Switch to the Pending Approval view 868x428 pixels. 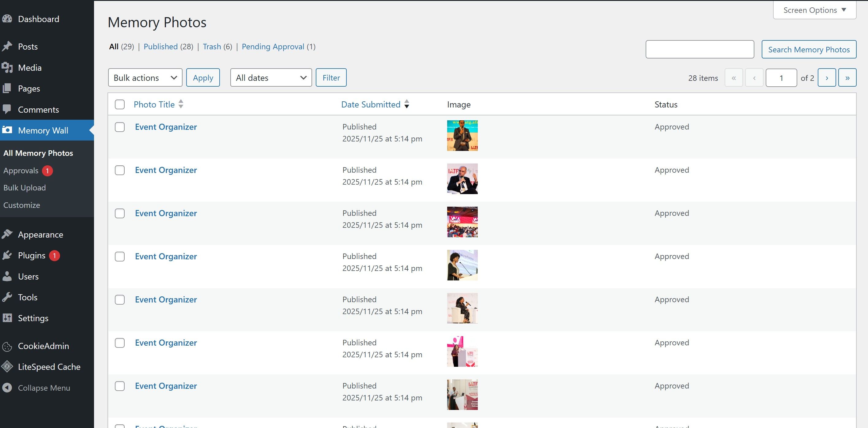273,47
